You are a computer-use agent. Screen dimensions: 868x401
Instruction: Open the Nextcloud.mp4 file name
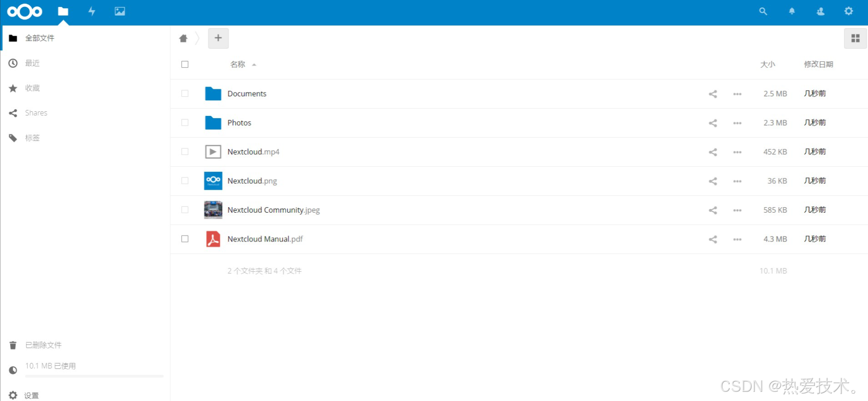coord(253,152)
